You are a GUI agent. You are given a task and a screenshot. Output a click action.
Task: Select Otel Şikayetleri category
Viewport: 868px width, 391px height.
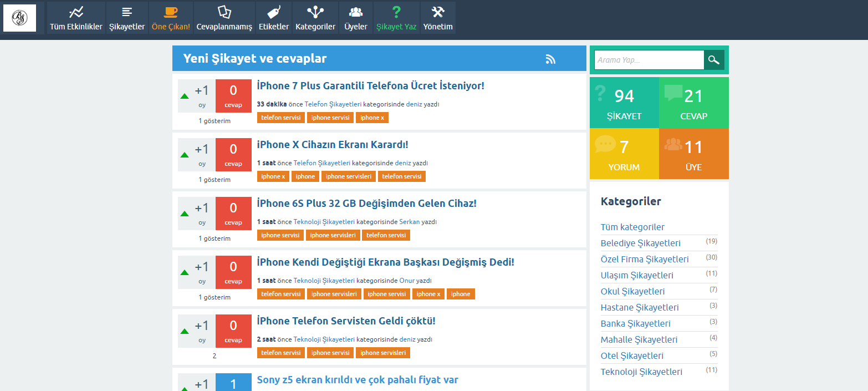coord(632,356)
